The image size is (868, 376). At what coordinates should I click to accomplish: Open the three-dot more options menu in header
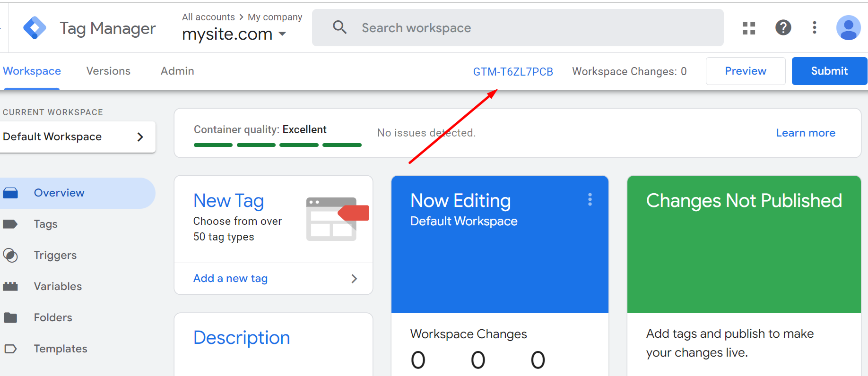[x=814, y=27]
